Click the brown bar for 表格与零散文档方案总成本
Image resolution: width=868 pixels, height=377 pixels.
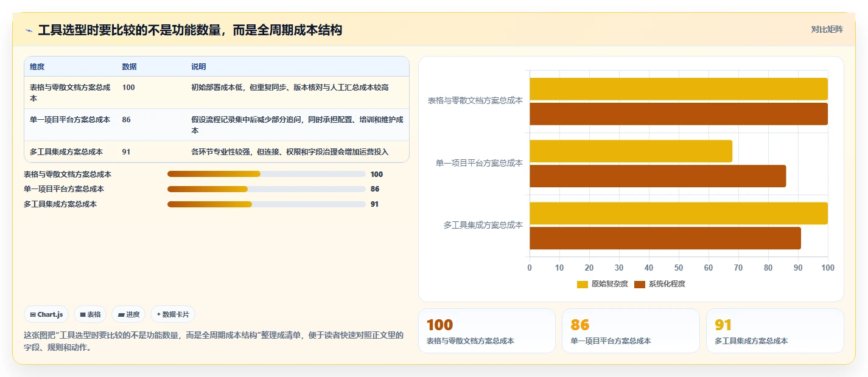(x=679, y=114)
